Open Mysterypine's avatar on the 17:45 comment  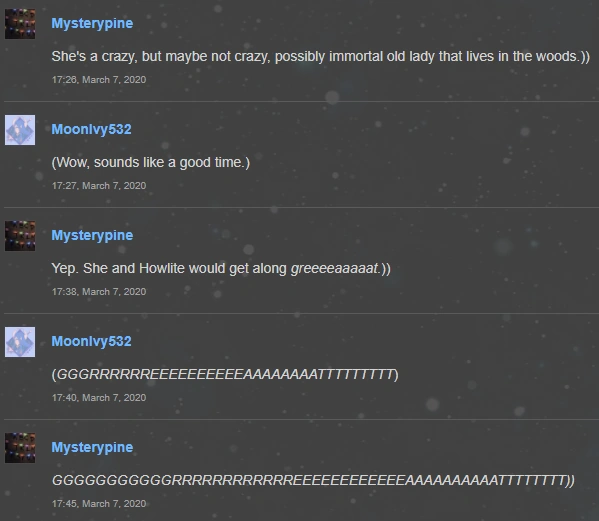coord(20,448)
